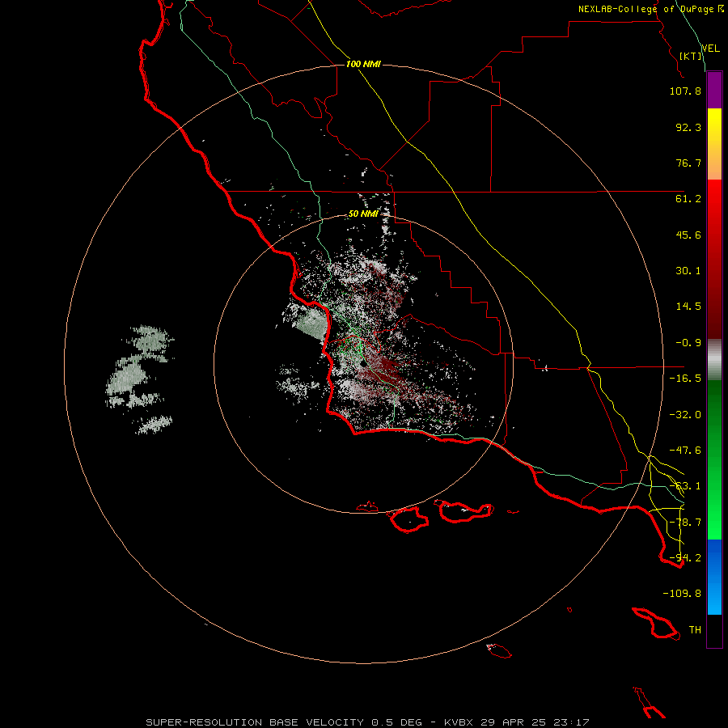The width and height of the screenshot is (728, 728).
Task: Click the 14.5 velocity scale value
Action: 688,307
